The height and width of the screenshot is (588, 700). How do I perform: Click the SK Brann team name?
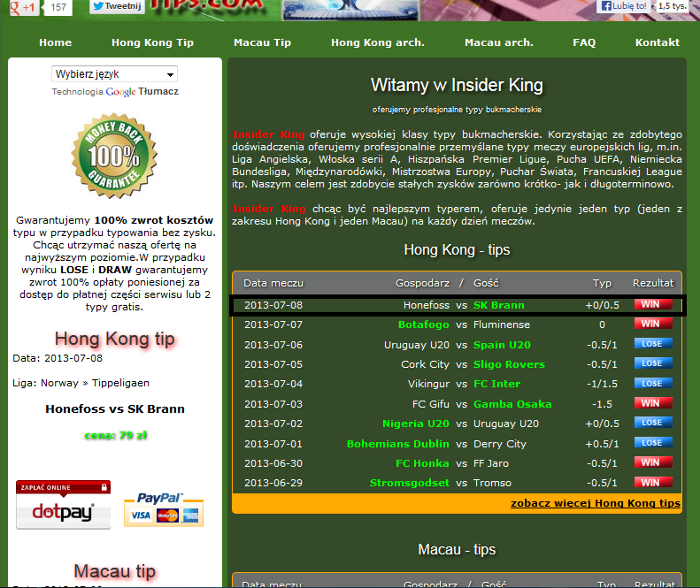pyautogui.click(x=498, y=305)
